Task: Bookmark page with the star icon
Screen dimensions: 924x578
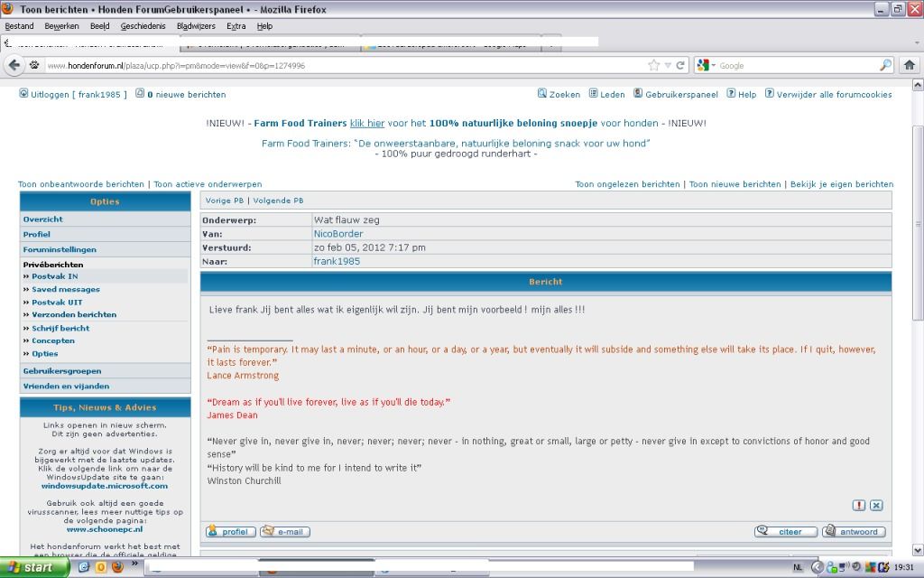Action: 653,65
